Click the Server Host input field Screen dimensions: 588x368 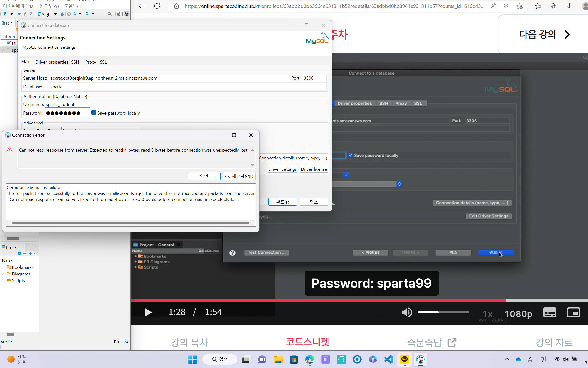point(170,78)
